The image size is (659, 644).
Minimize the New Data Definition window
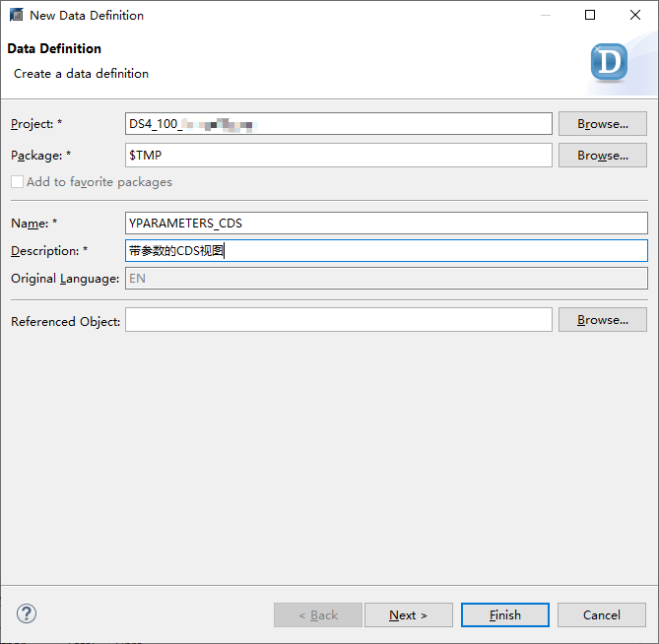(545, 16)
